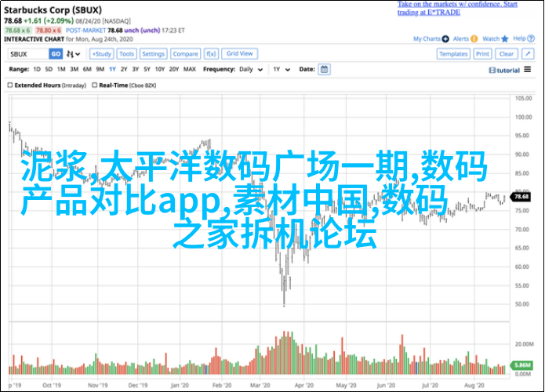Open the hamburger menu beside tutorial
This screenshot has height=392, width=545.
528,70
